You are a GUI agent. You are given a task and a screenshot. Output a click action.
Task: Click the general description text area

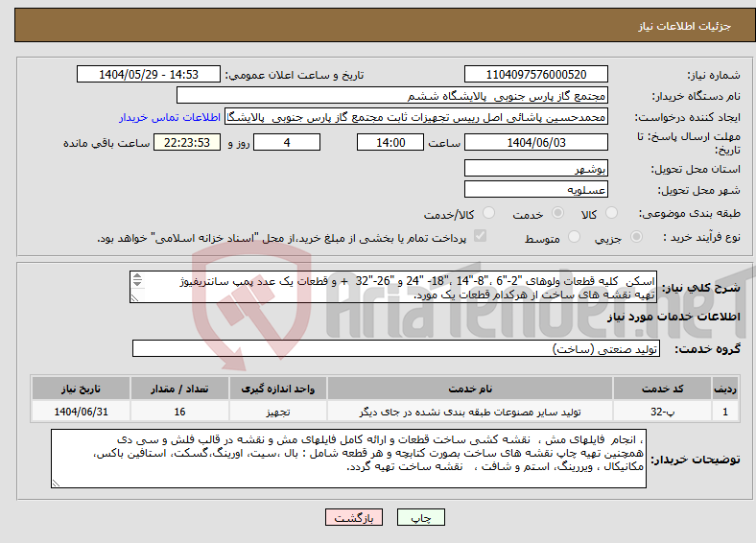click(393, 287)
